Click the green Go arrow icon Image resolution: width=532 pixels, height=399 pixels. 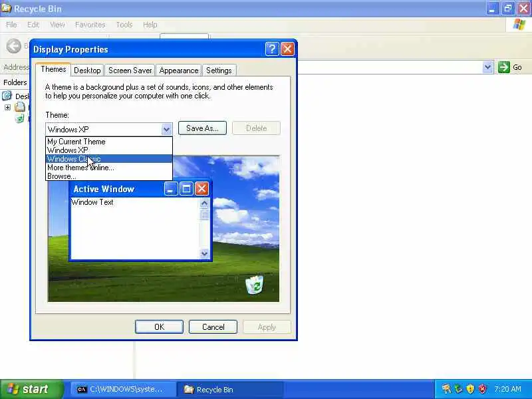point(504,67)
